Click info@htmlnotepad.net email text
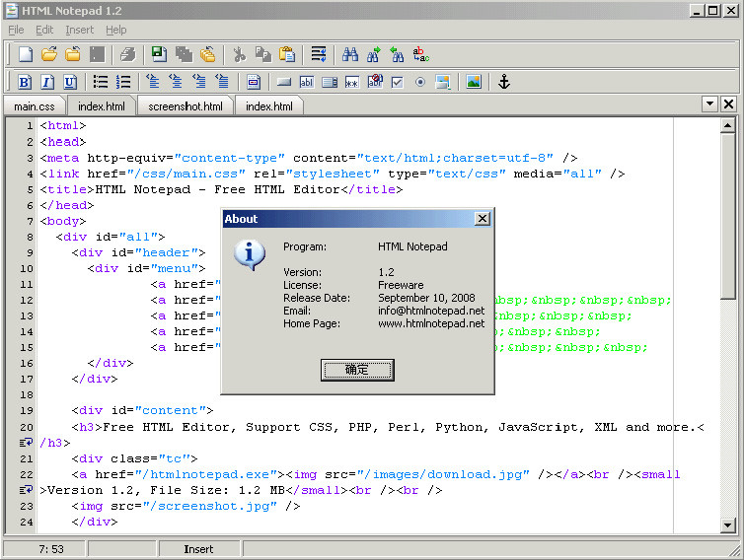This screenshot has height=560, width=744. click(431, 311)
